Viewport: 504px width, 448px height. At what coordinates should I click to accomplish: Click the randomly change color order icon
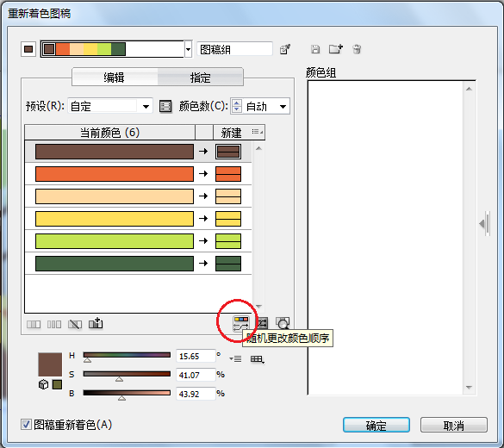[241, 324]
